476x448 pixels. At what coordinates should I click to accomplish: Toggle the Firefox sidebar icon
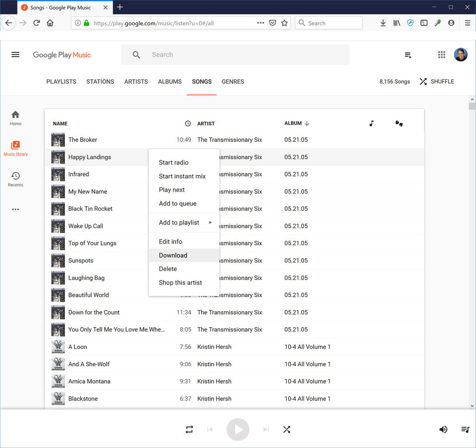(424, 23)
